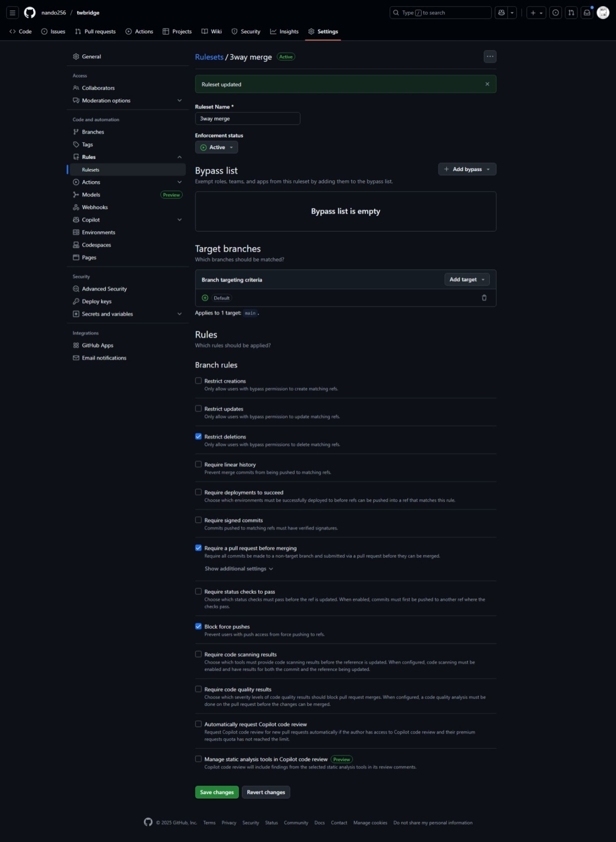Follow the Rulesets breadcrumb link
The width and height of the screenshot is (616, 842).
pyautogui.click(x=209, y=57)
